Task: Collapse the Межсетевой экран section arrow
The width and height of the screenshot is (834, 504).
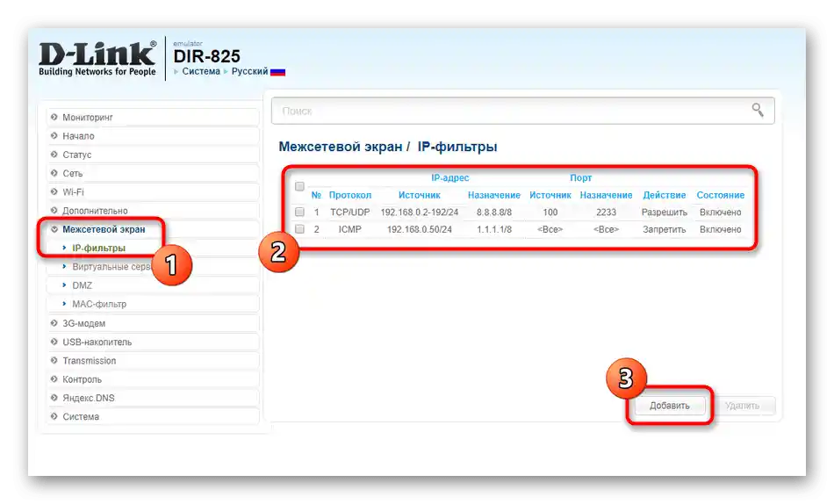Action: click(54, 229)
